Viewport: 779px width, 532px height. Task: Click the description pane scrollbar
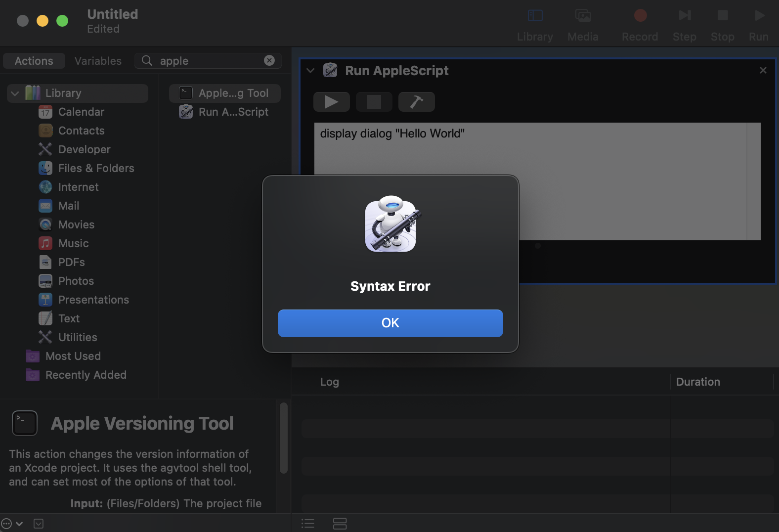click(284, 438)
